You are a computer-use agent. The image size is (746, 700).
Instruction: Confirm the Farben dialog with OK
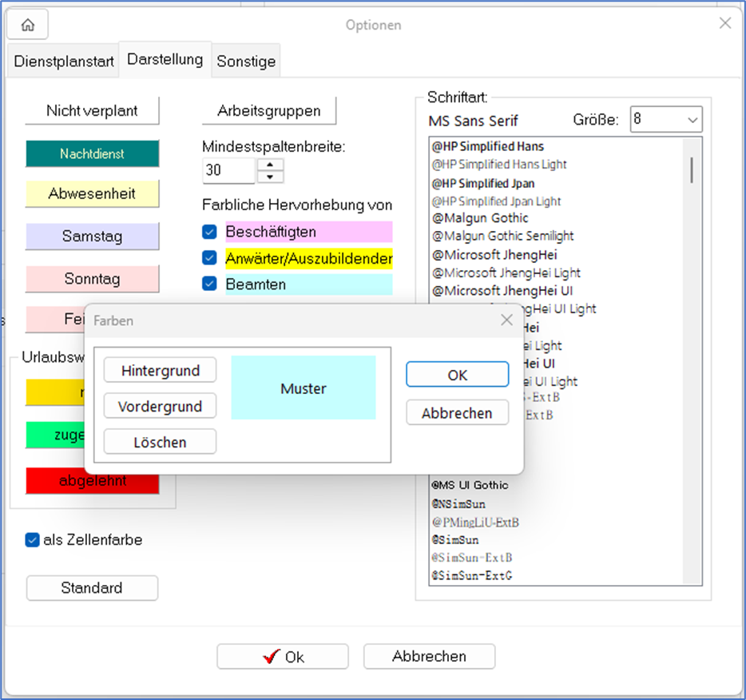[457, 375]
